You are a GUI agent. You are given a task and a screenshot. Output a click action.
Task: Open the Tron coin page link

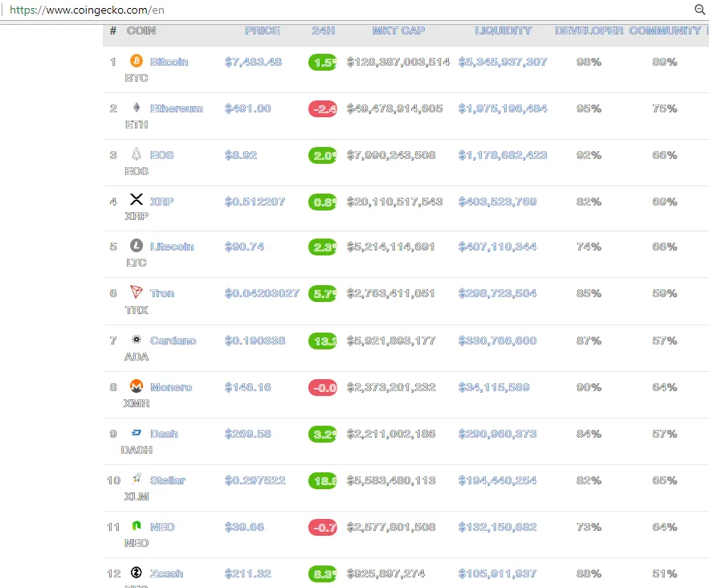[162, 293]
